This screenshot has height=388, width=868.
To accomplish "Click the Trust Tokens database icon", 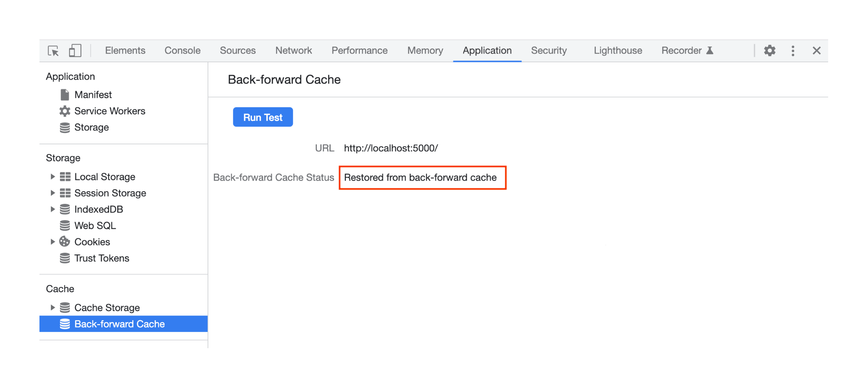I will (x=64, y=258).
